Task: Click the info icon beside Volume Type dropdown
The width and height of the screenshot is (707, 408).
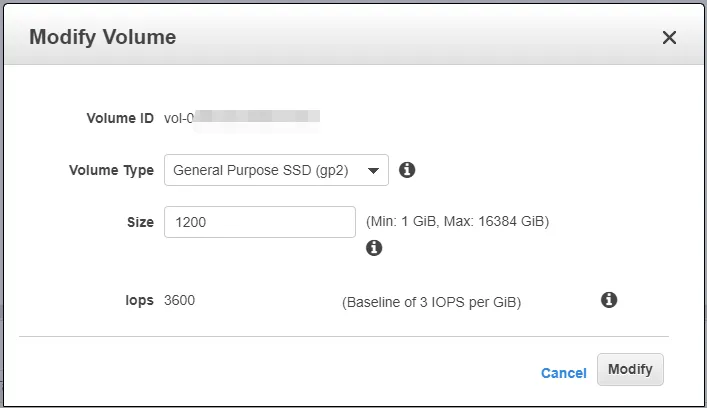Action: [x=407, y=170]
